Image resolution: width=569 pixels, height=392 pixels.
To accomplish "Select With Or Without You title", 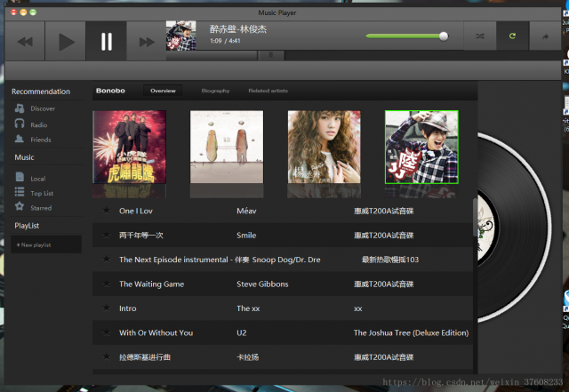I will pos(156,332).
